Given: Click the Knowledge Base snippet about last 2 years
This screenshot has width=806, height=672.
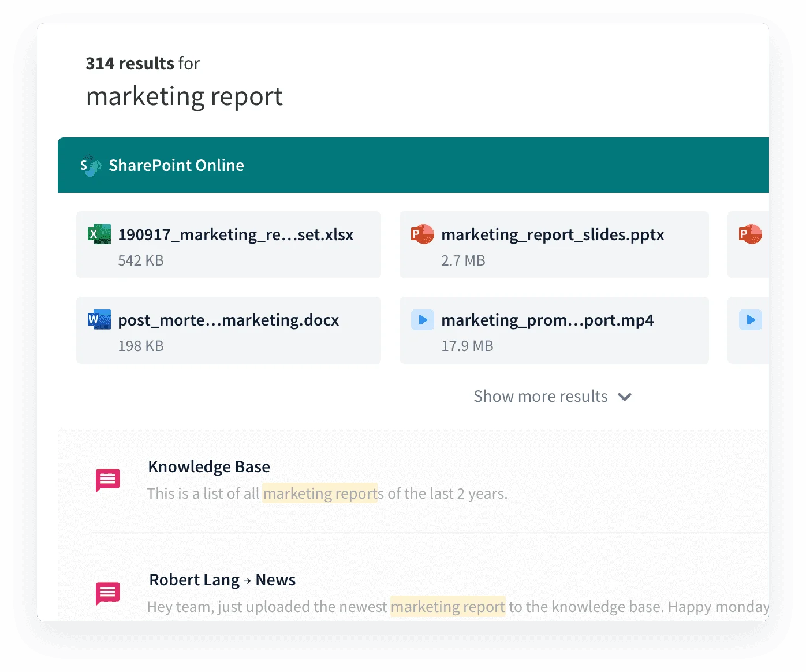Looking at the screenshot, I should pos(327,494).
